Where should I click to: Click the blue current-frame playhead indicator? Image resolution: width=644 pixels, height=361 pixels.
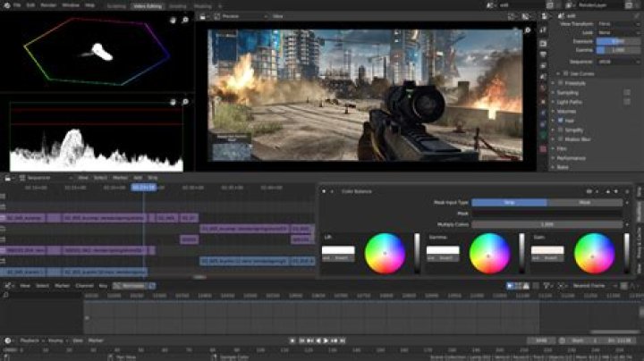coord(144,188)
